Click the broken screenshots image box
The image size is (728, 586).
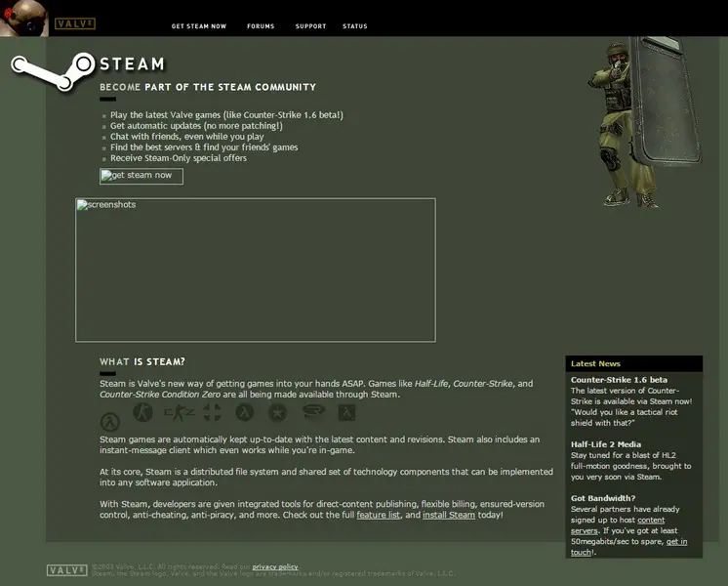click(x=256, y=270)
